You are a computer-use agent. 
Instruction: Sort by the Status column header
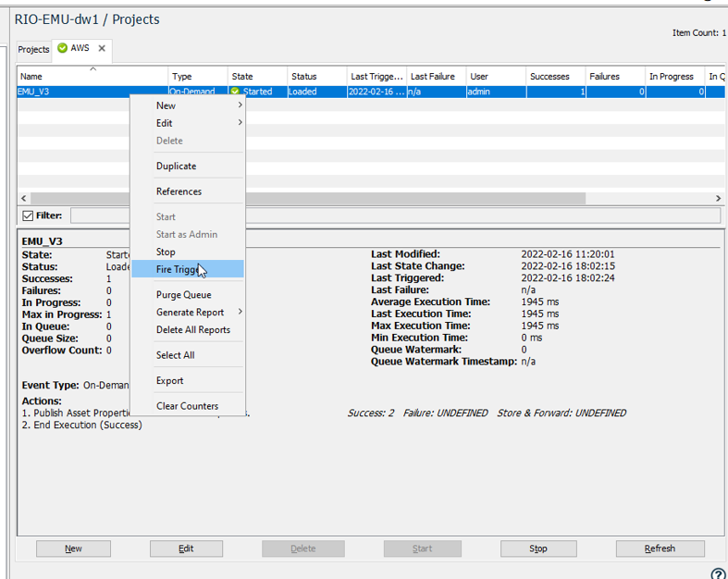(x=317, y=76)
